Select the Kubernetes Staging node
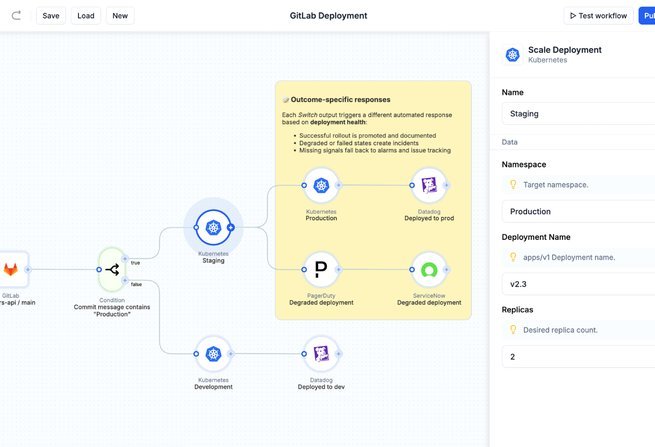The image size is (655, 447). pos(213,227)
